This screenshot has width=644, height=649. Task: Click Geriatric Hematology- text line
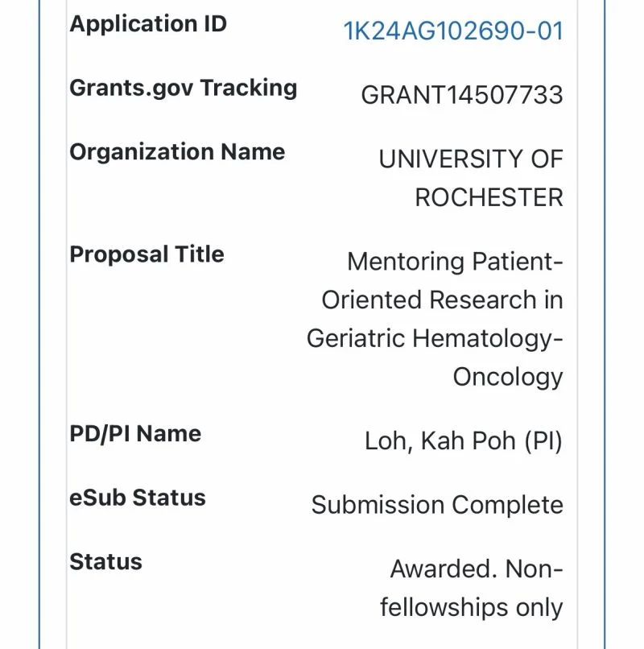435,338
